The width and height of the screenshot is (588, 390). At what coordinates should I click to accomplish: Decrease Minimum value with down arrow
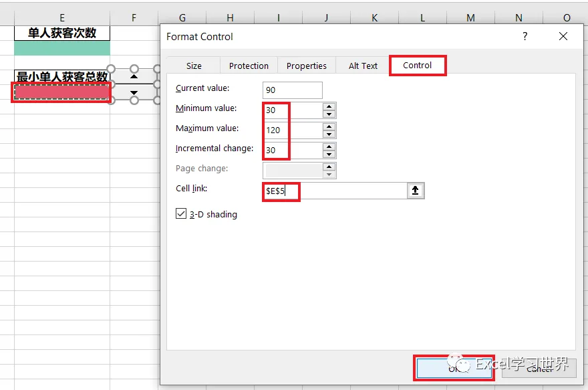coord(329,114)
